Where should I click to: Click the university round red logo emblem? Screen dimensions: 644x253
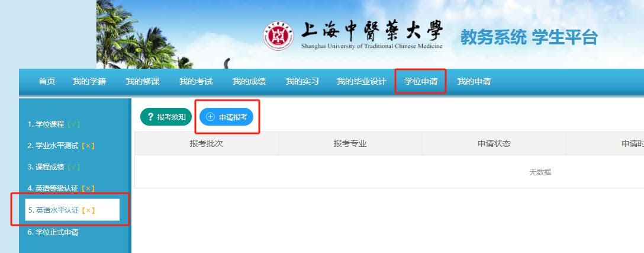click(278, 37)
